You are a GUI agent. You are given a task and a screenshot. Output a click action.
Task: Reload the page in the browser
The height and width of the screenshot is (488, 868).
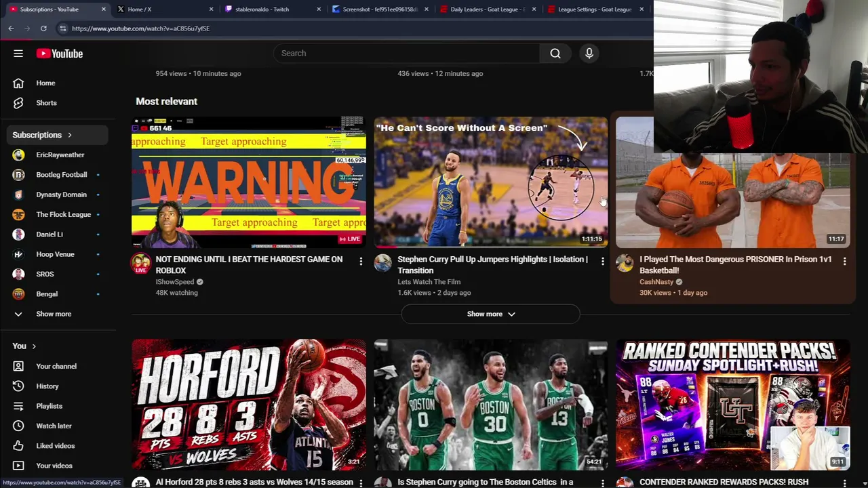point(43,28)
